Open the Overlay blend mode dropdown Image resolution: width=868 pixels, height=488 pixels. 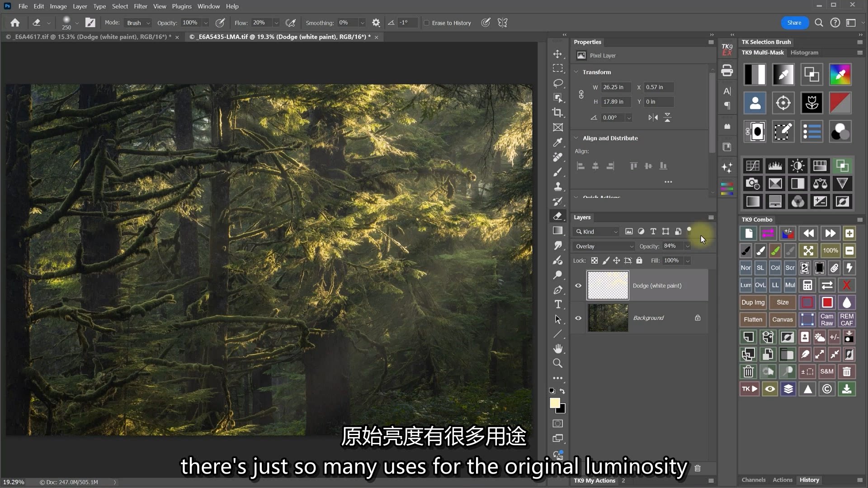pyautogui.click(x=604, y=246)
